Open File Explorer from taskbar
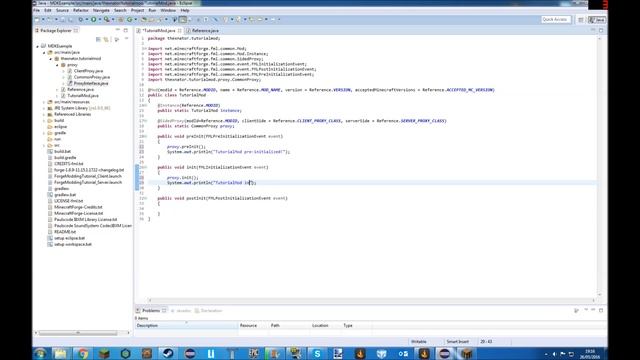 (60, 353)
